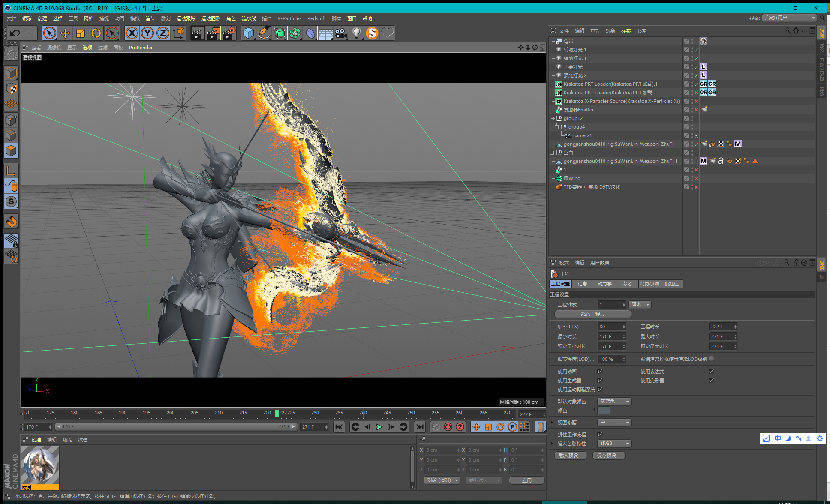The height and width of the screenshot is (504, 830).
Task: Click the Play forward button
Action: 379,427
